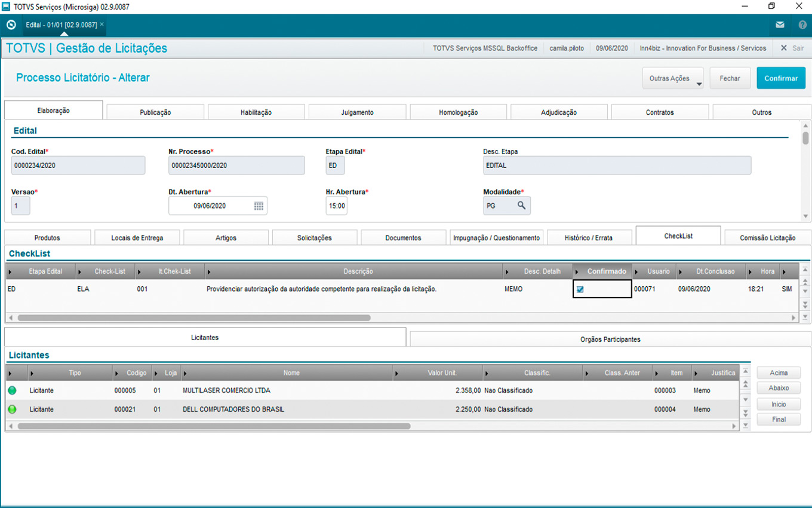The height and width of the screenshot is (508, 812).
Task: Open the Documentos sub-tab
Action: (403, 238)
